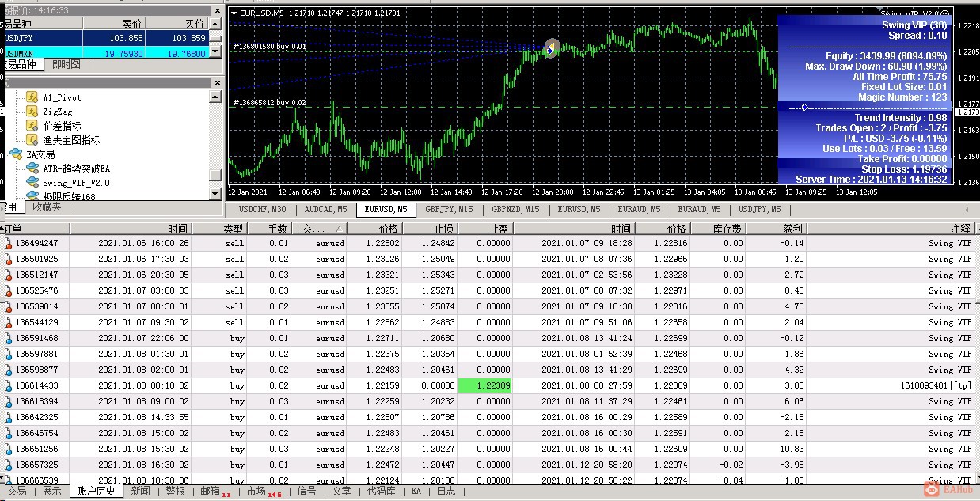
Task: Click the green take-profit cell 1.22309
Action: click(484, 385)
